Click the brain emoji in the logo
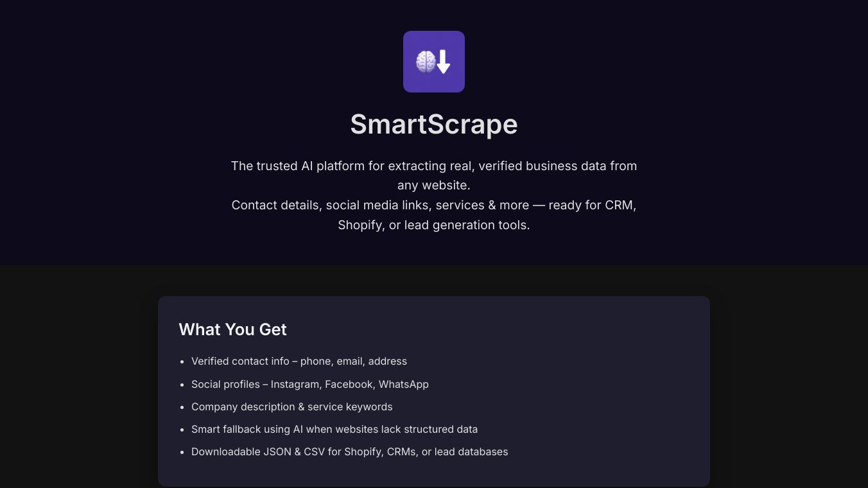The height and width of the screenshot is (488, 868). coord(425,62)
